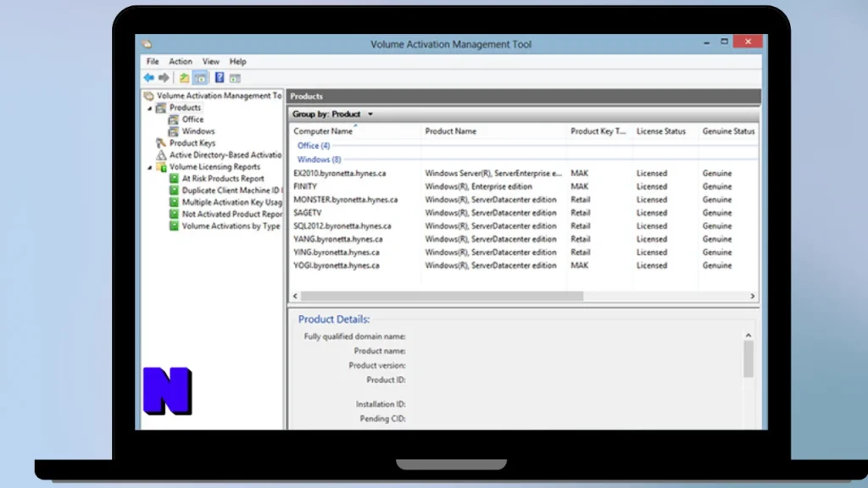Viewport: 868px width, 488px height.
Task: Click the root Volume Activation Management Tool icon
Action: tap(148, 96)
